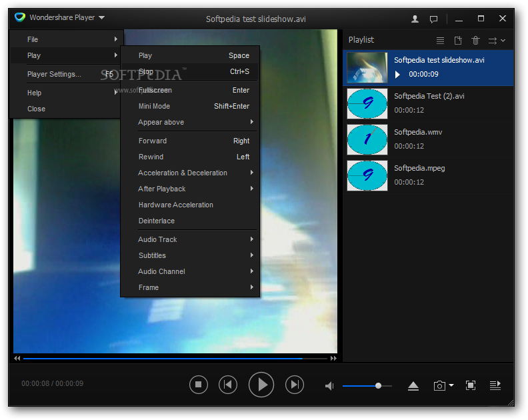This screenshot has height=420, width=528.
Task: Skip to next track button
Action: pyautogui.click(x=295, y=385)
